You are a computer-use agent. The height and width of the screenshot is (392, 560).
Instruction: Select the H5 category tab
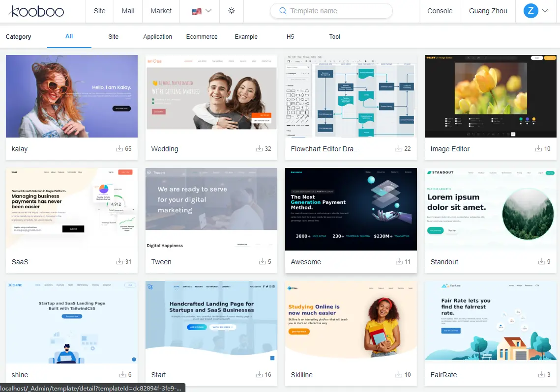(x=290, y=37)
